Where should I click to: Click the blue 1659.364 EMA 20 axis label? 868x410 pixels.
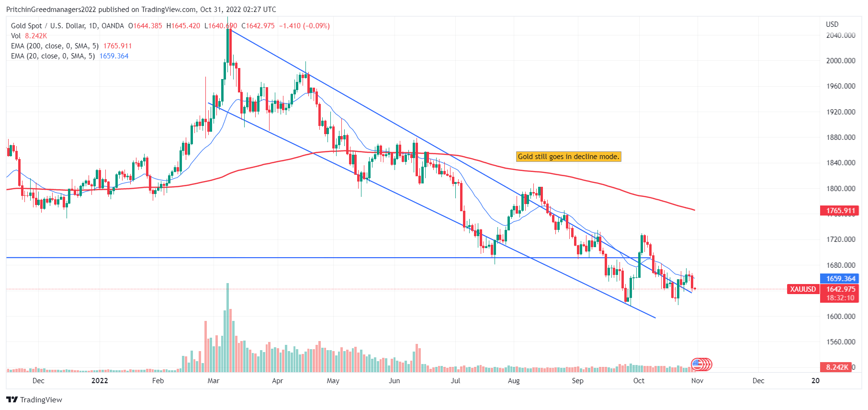840,279
